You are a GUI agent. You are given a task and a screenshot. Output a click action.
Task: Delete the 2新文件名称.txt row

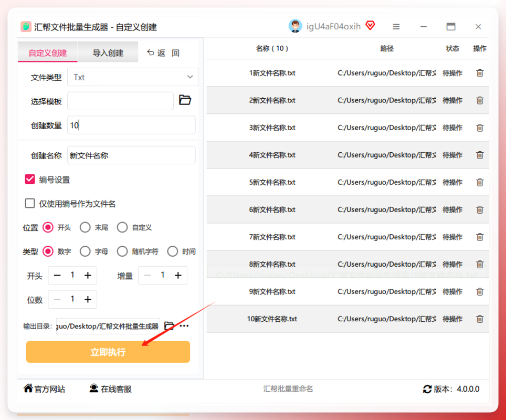click(480, 100)
